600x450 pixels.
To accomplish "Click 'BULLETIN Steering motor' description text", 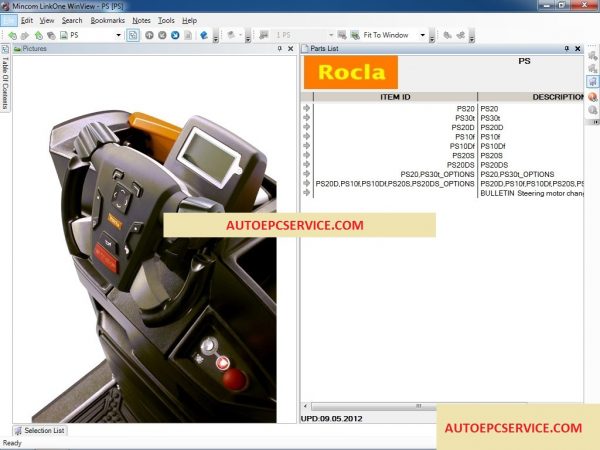I will [532, 193].
